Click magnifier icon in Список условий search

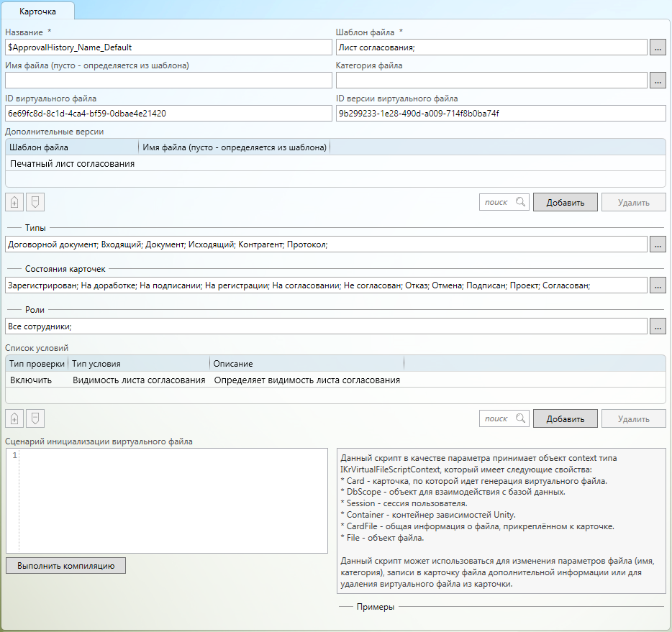pyautogui.click(x=520, y=418)
